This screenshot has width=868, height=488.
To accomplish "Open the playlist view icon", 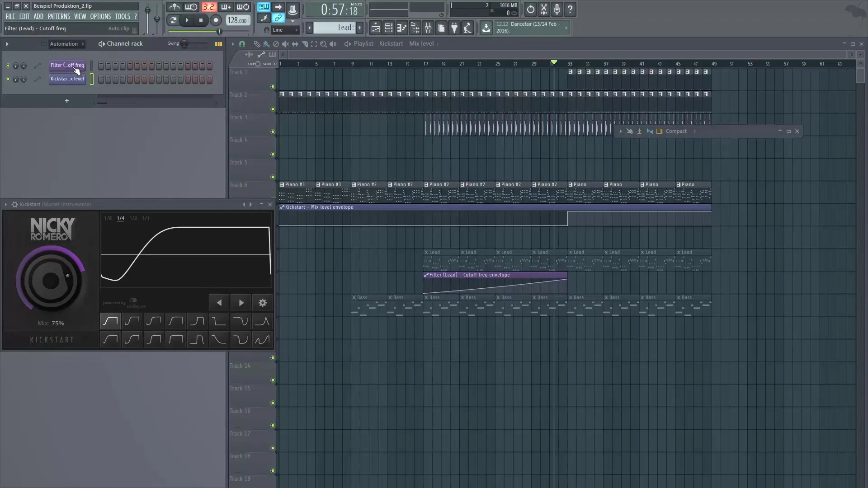I will click(376, 28).
